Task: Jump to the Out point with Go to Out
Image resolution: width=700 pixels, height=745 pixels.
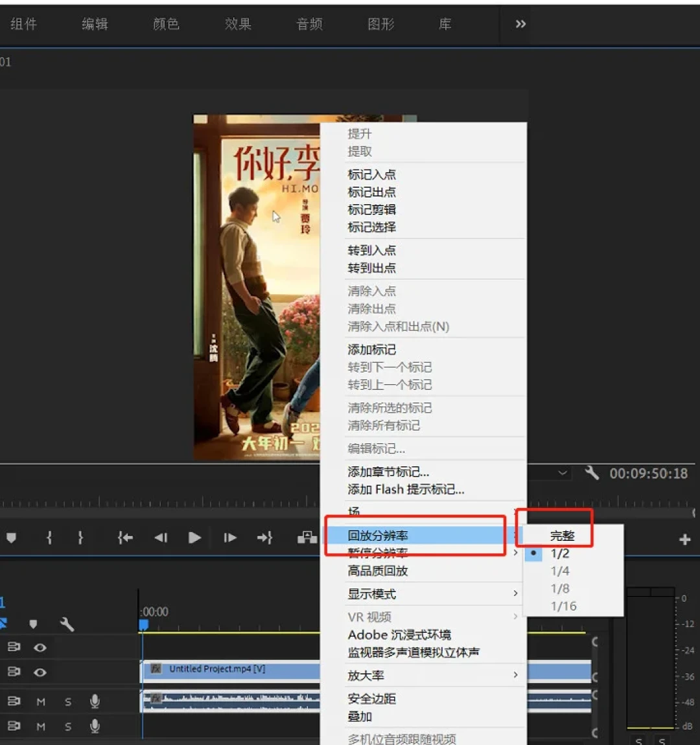Action: pos(264,538)
